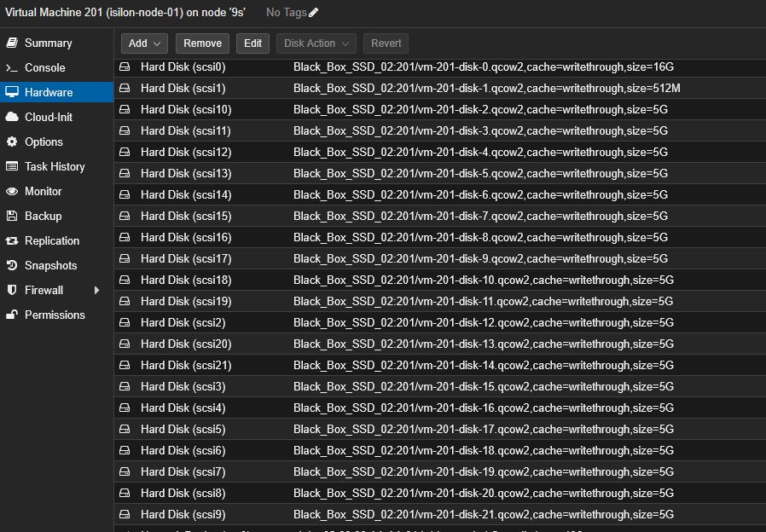766x532 pixels.
Task: Click the drive icon beside Hard Disk (scsi0)
Action: pyautogui.click(x=125, y=66)
